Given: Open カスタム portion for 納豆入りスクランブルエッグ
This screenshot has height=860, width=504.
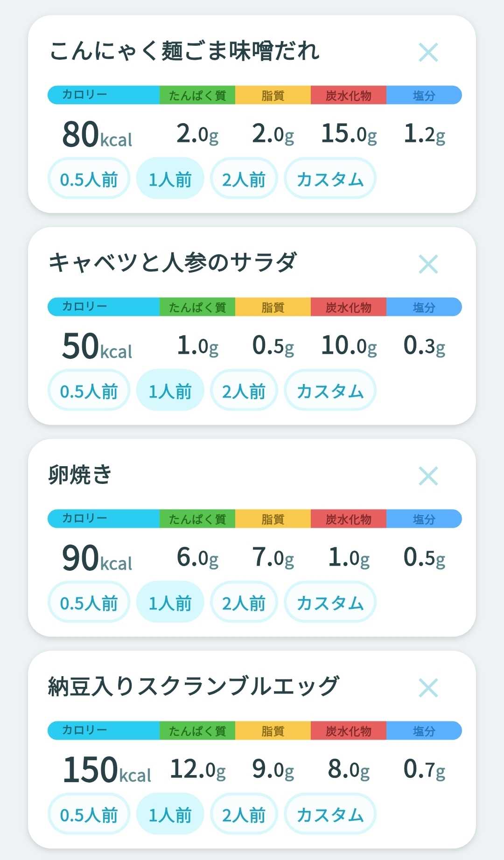Looking at the screenshot, I should pyautogui.click(x=330, y=814).
